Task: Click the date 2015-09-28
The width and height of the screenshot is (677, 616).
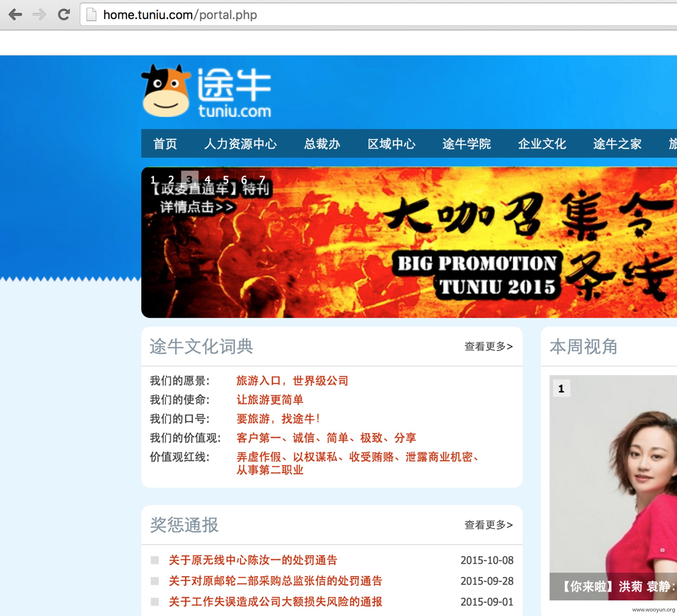Action: (x=487, y=581)
